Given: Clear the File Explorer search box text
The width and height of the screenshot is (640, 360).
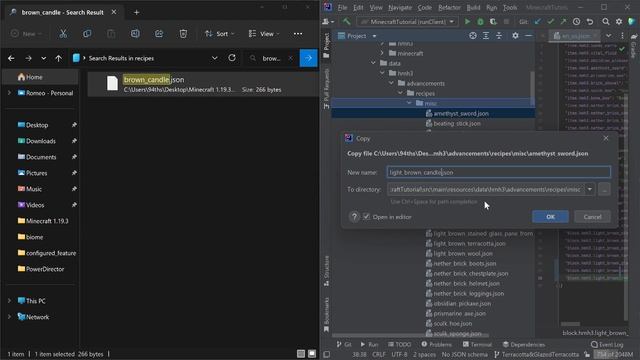Looking at the screenshot, I should 290,58.
